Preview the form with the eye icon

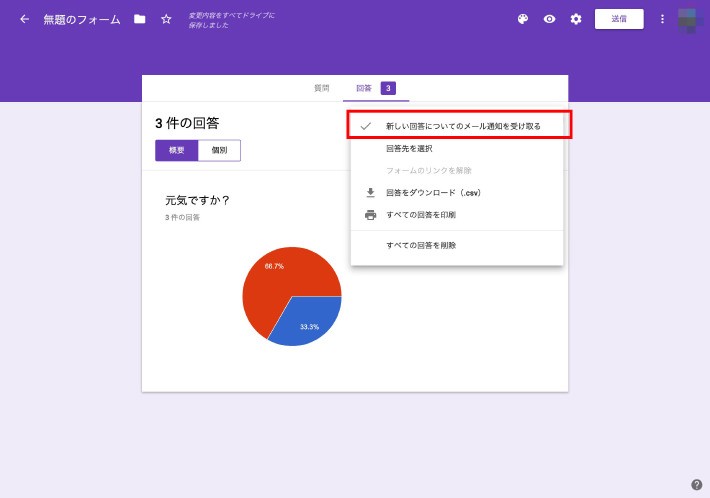pos(549,19)
